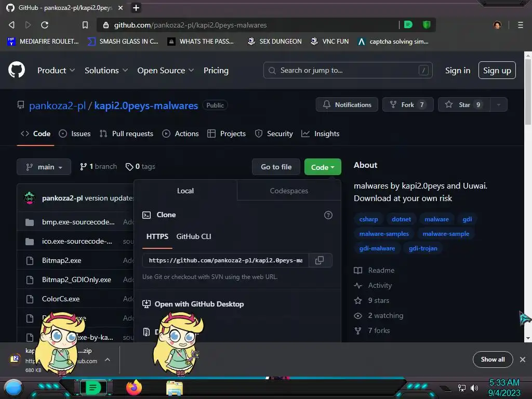Open the VNC FUN bookmark

click(x=329, y=42)
